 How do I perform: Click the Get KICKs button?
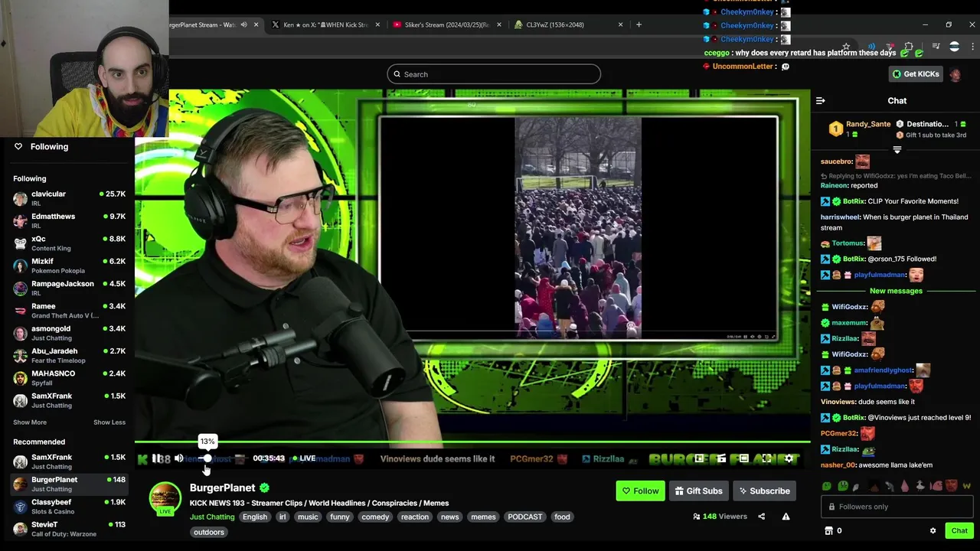coord(916,74)
